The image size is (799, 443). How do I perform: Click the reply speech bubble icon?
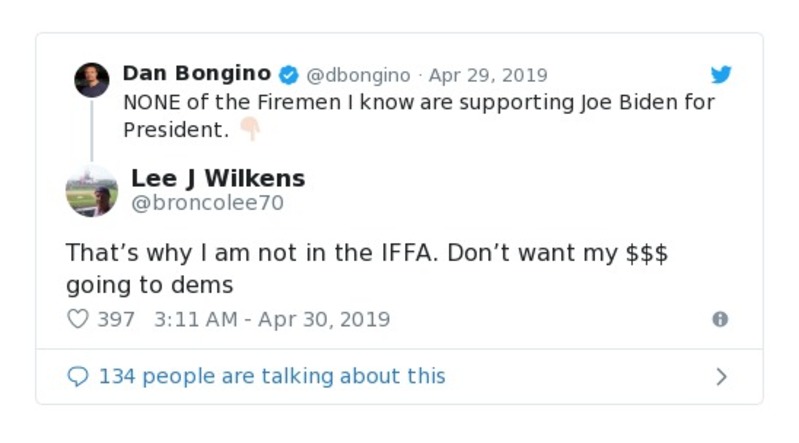pos(77,377)
